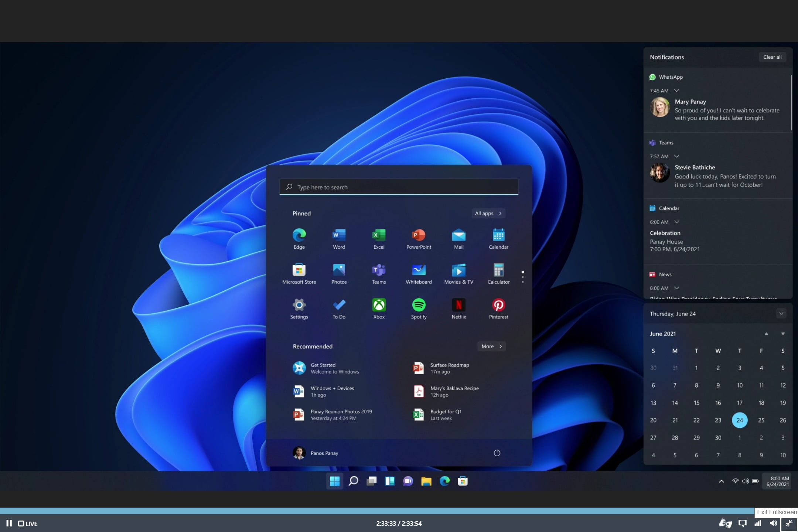Click More in Recommended section
This screenshot has height=532, width=798.
pyautogui.click(x=491, y=346)
